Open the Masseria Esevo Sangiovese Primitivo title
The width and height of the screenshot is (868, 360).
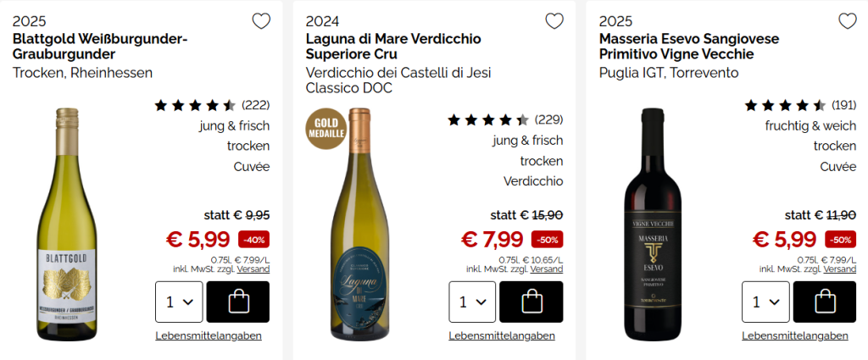click(x=688, y=47)
